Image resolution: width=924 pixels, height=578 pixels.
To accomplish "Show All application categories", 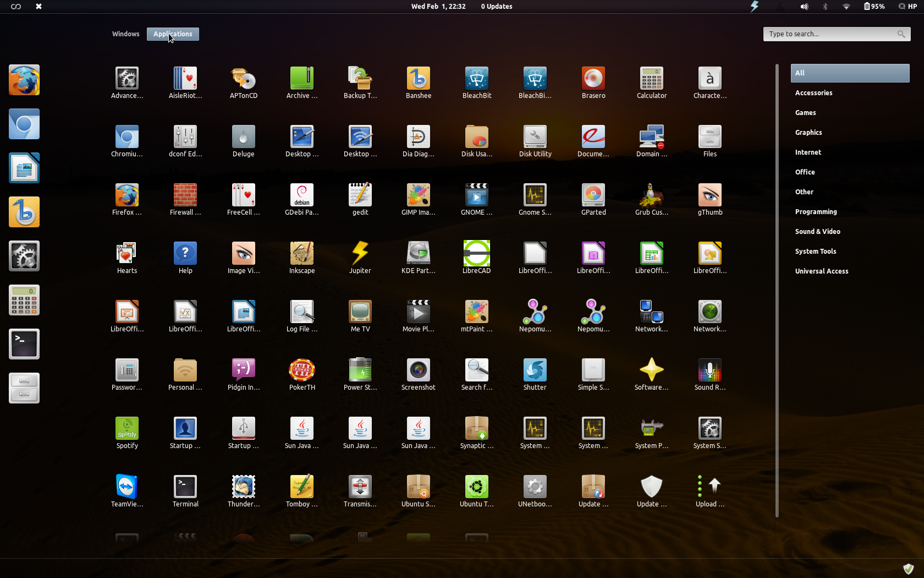I will click(850, 73).
